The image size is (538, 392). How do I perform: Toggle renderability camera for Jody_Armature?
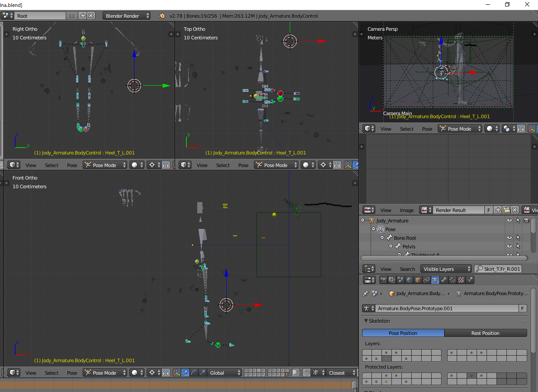coord(526,221)
